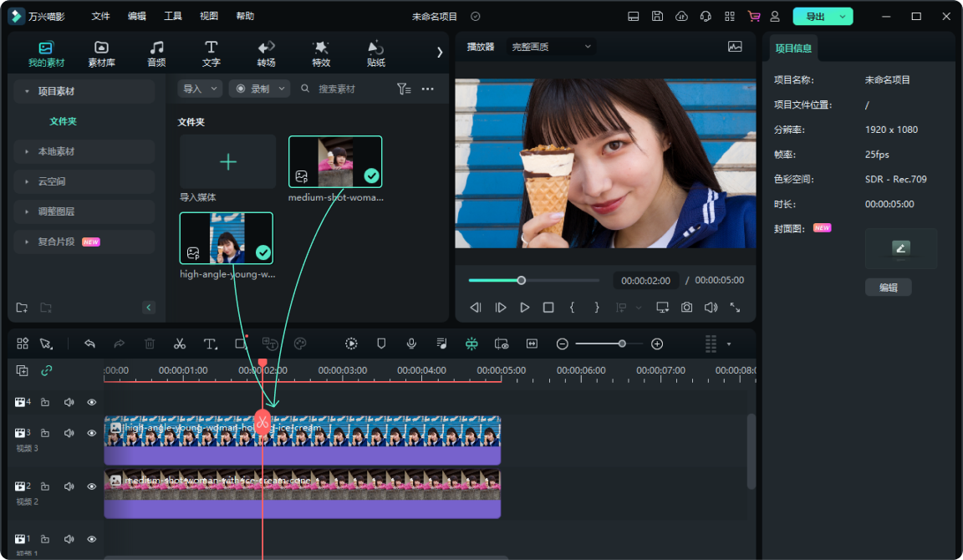
Task: Click the scissors split icon in timeline toolbar
Action: (x=180, y=344)
